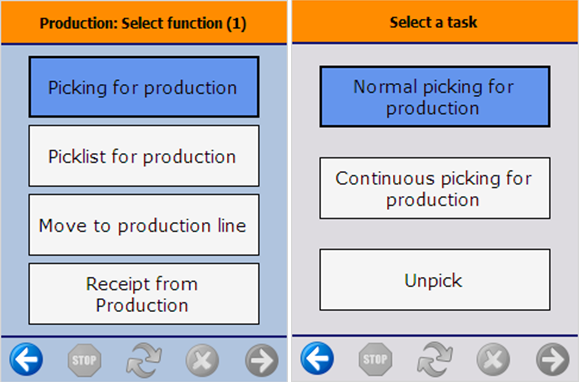Click forward arrow on Production screen
The height and width of the screenshot is (382, 579).
pyautogui.click(x=261, y=360)
